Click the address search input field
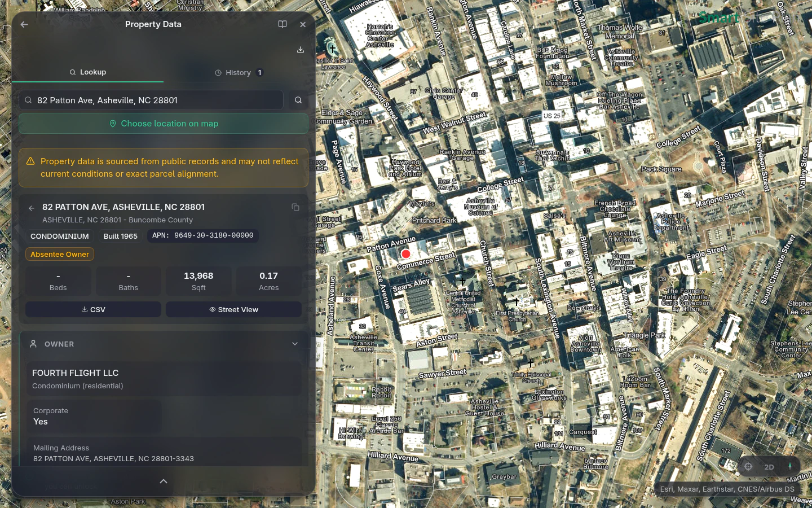Viewport: 812px width, 508px height. click(151, 100)
